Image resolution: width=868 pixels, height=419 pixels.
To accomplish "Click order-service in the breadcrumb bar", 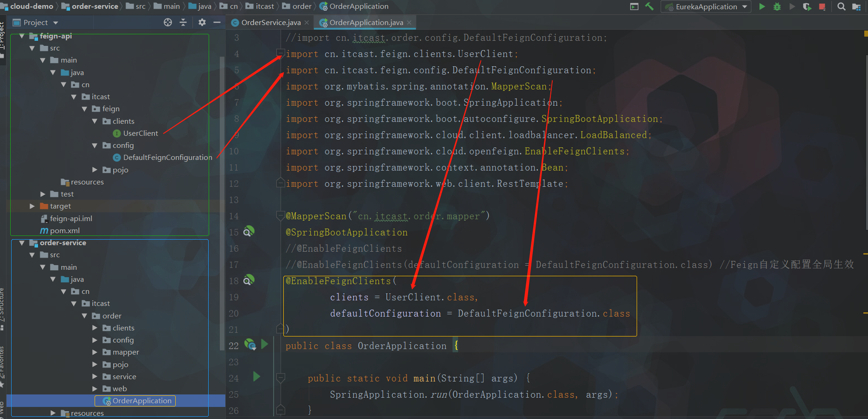I will [95, 6].
